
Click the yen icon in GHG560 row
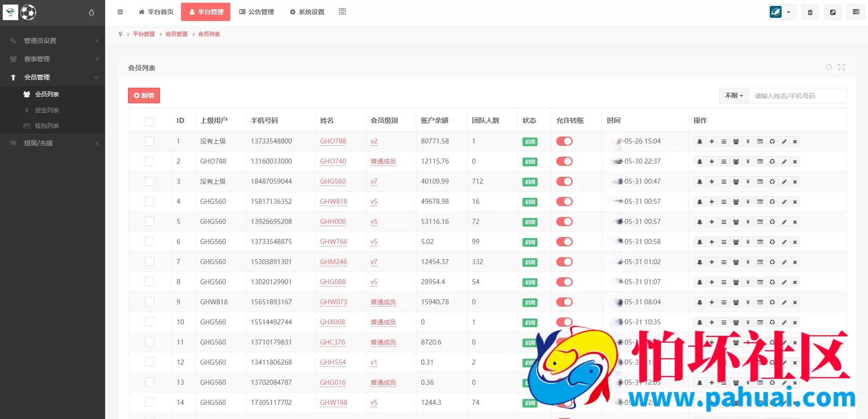click(748, 182)
